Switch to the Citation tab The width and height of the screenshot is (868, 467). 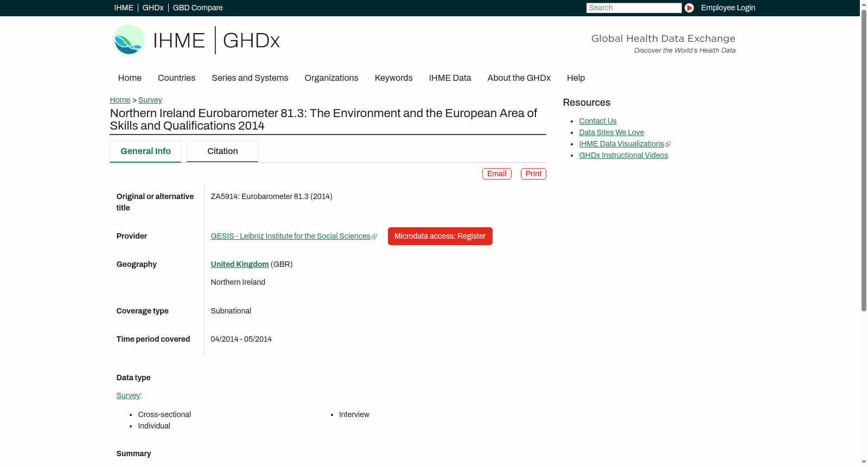(222, 151)
